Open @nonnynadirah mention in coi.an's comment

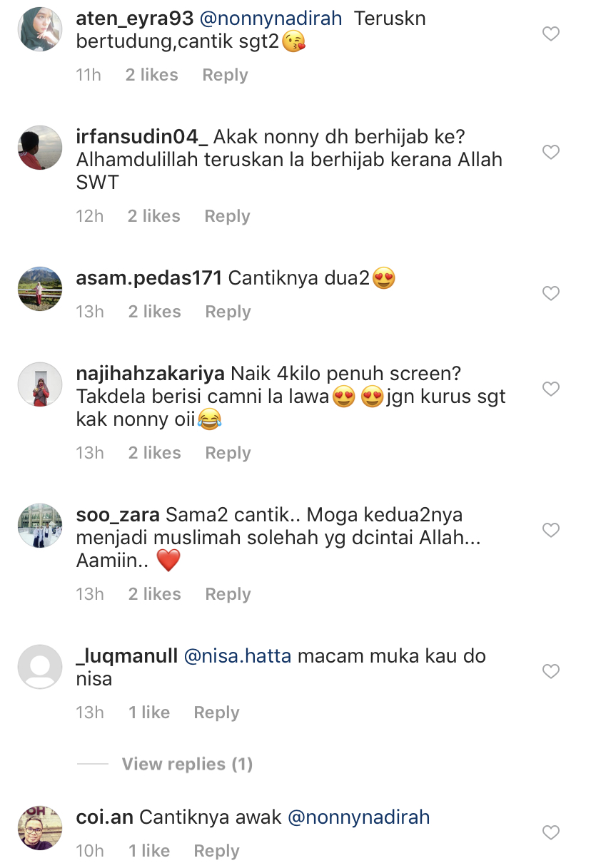[x=359, y=817]
